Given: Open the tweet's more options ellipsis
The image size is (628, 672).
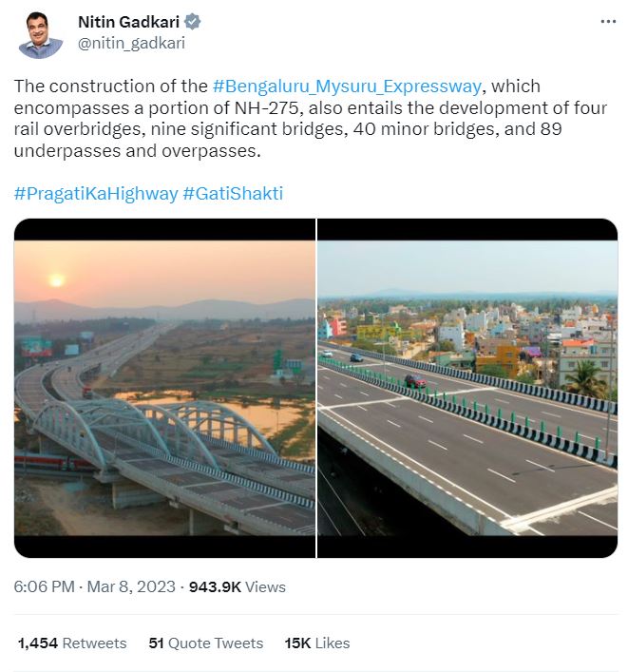Looking at the screenshot, I should coord(605,21).
